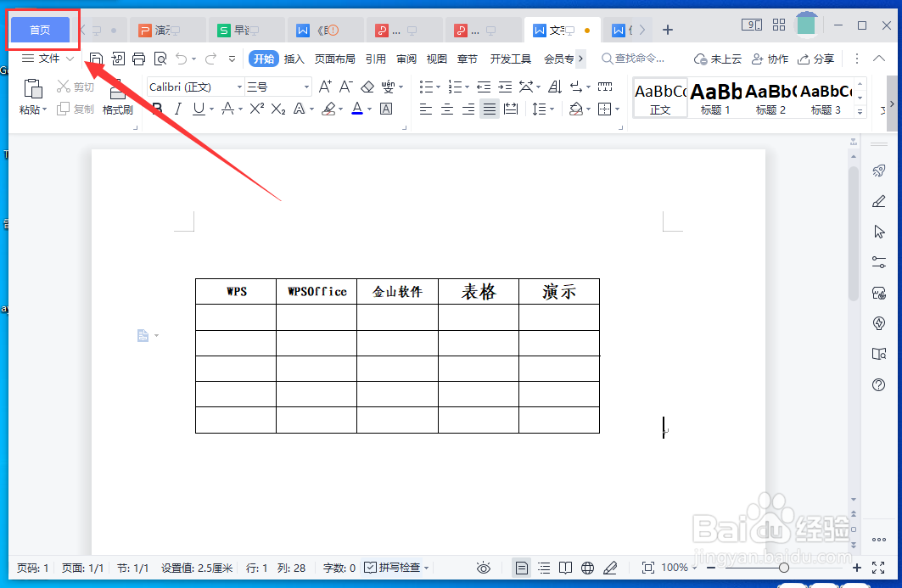The image size is (902, 588).
Task: Click the globe web layout view icon
Action: pos(587,568)
